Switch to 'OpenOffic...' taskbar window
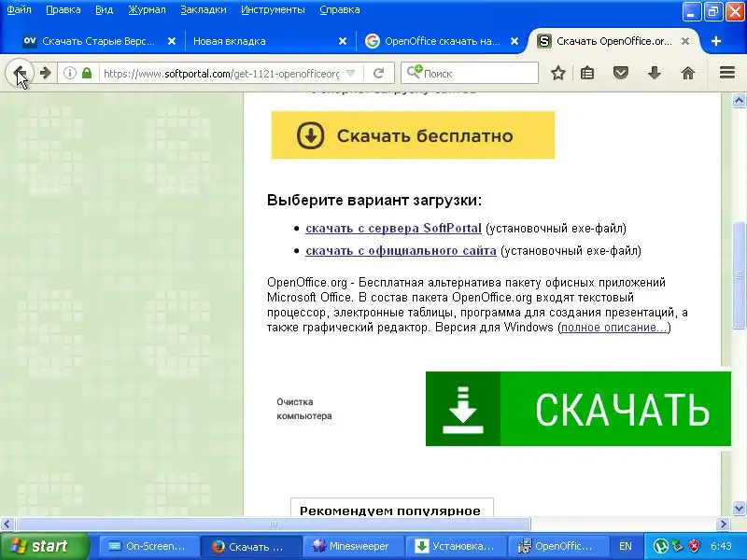Viewport: 747px width, 560px height. (x=557, y=546)
